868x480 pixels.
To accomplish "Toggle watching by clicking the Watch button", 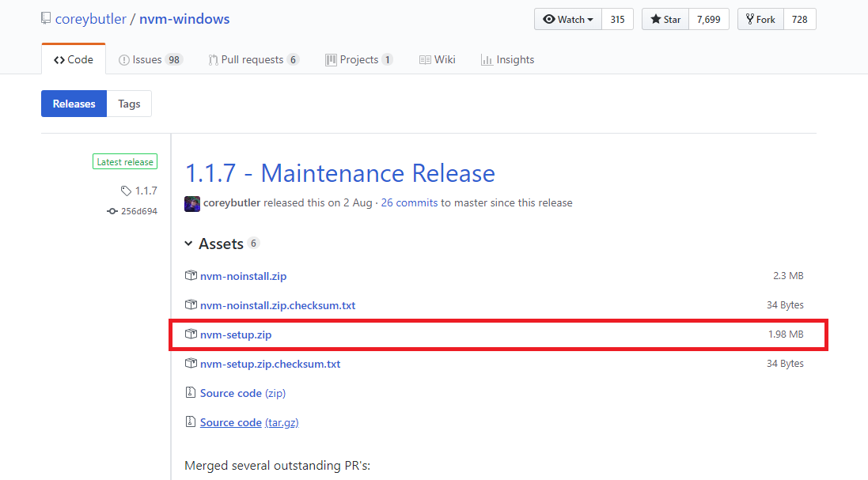I will pyautogui.click(x=568, y=18).
